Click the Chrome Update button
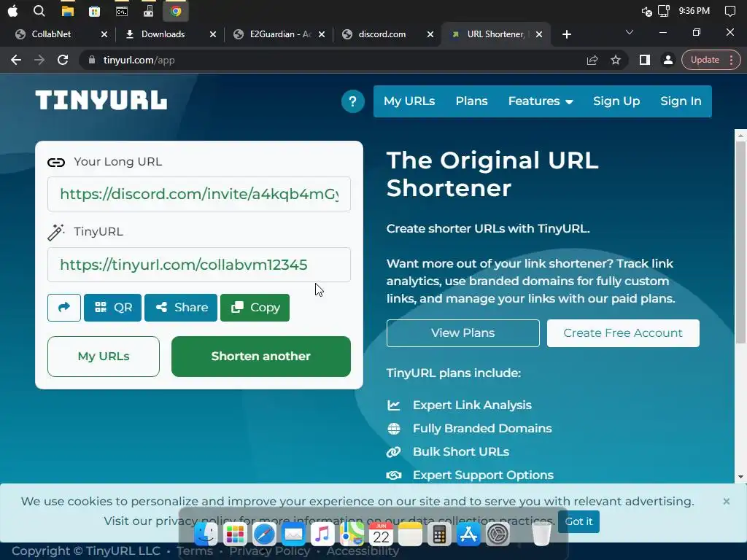This screenshot has width=747, height=560. coord(711,60)
